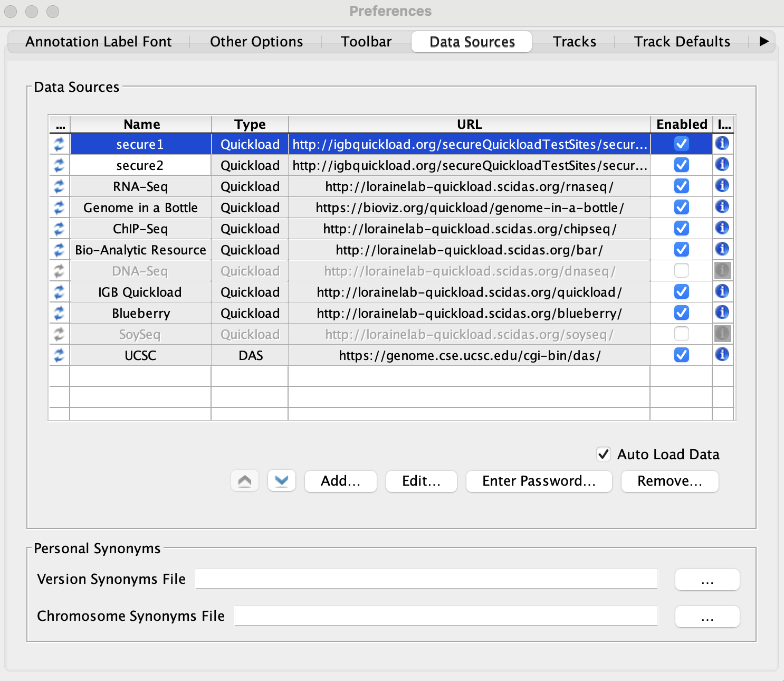Click the genome-in-a-bottle URL cell

pos(470,207)
